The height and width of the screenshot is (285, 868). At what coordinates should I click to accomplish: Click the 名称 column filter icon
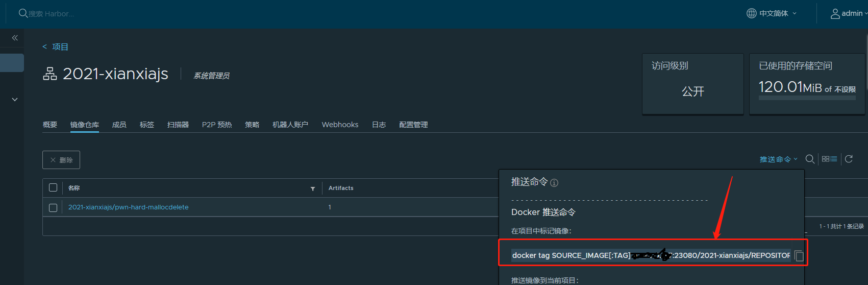click(313, 188)
